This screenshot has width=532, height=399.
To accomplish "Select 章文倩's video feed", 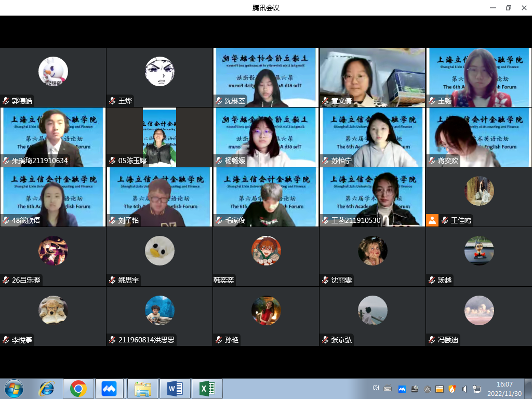I will 372,77.
